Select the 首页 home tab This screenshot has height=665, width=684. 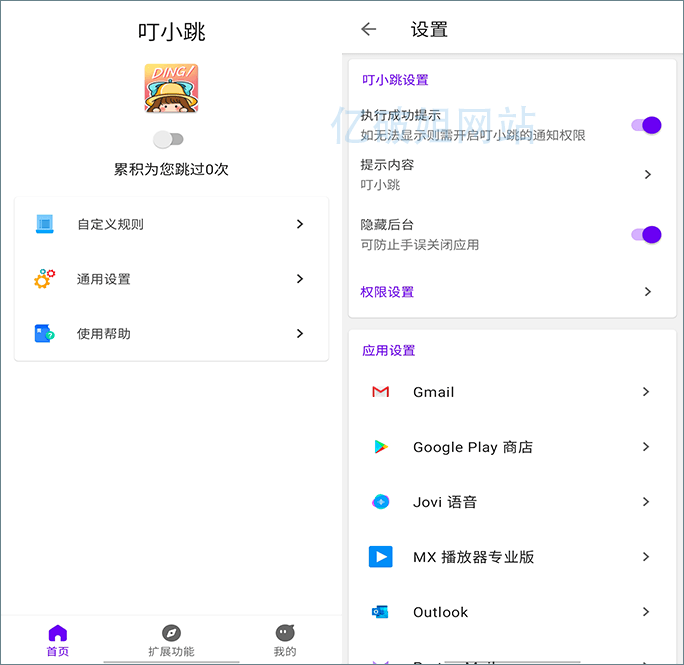(58, 640)
